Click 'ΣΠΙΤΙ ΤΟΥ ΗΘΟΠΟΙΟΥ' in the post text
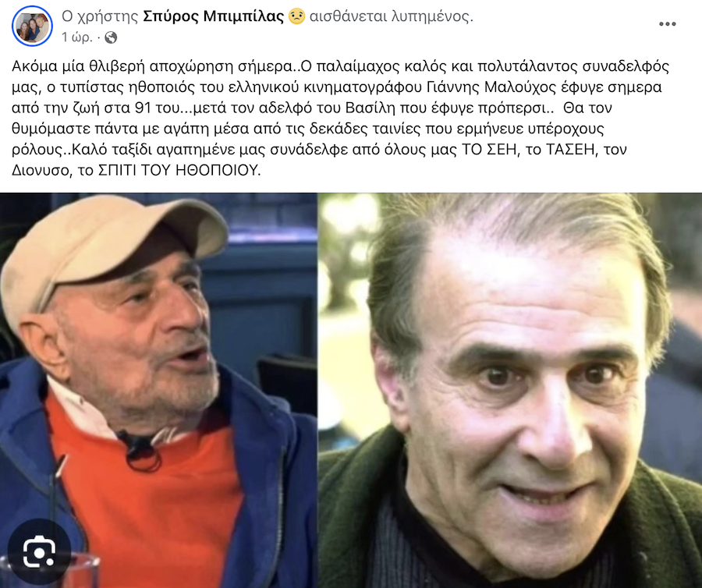The width and height of the screenshot is (702, 588). (x=179, y=170)
